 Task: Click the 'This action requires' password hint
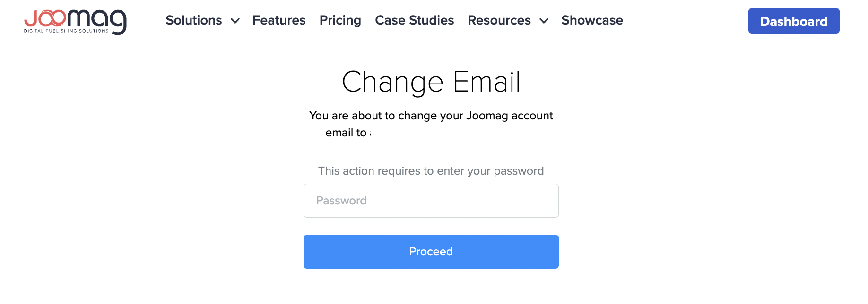click(431, 171)
